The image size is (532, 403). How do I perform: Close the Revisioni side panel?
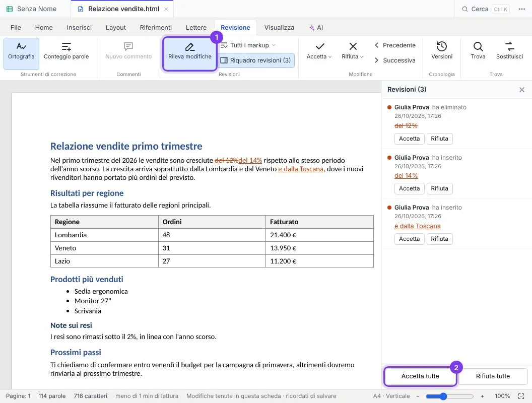(x=522, y=90)
